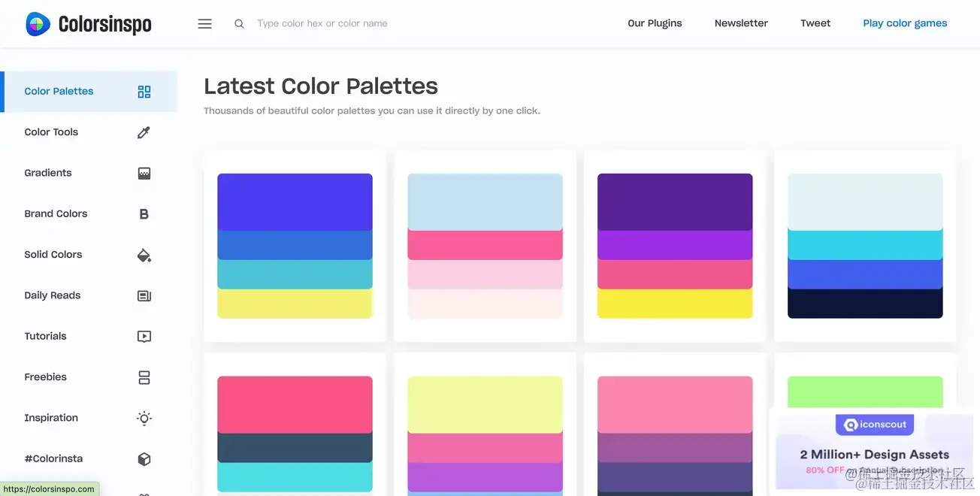Click the search magnifier icon

point(239,23)
